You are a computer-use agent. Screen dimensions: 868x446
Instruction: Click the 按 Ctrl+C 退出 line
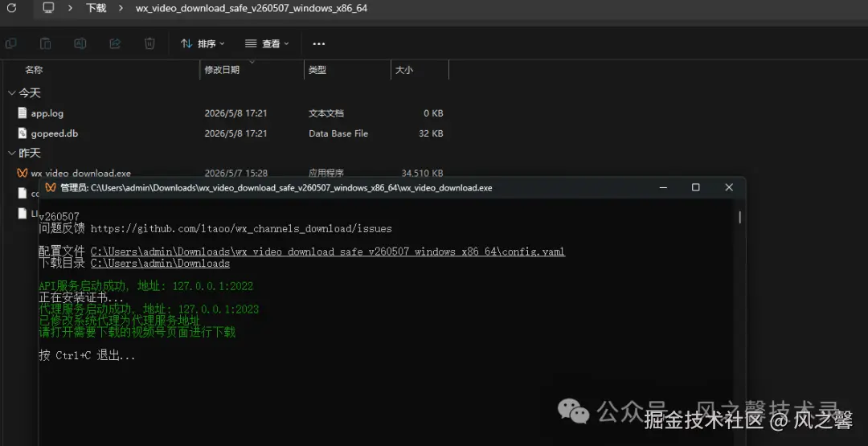pyautogui.click(x=87, y=355)
